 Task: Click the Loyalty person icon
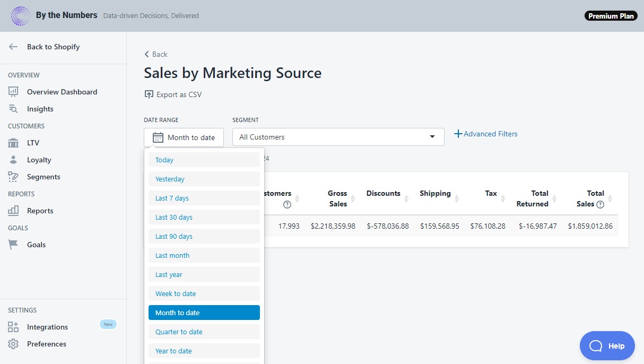(14, 160)
